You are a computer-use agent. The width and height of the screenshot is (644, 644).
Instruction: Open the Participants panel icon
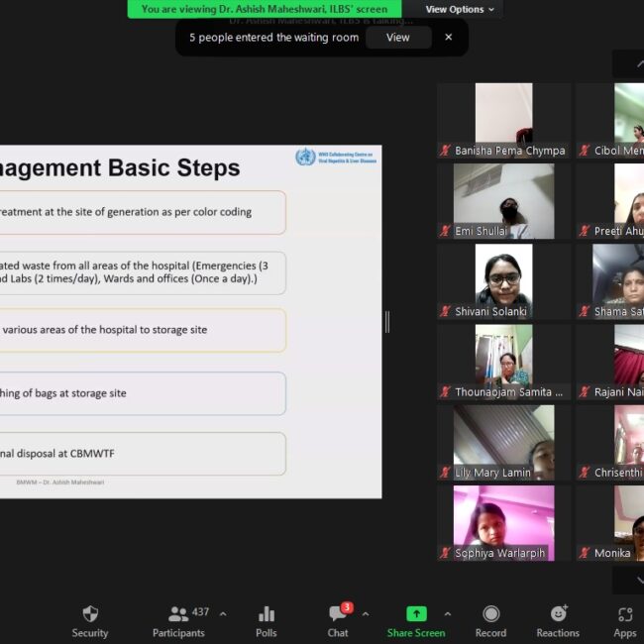[178, 614]
